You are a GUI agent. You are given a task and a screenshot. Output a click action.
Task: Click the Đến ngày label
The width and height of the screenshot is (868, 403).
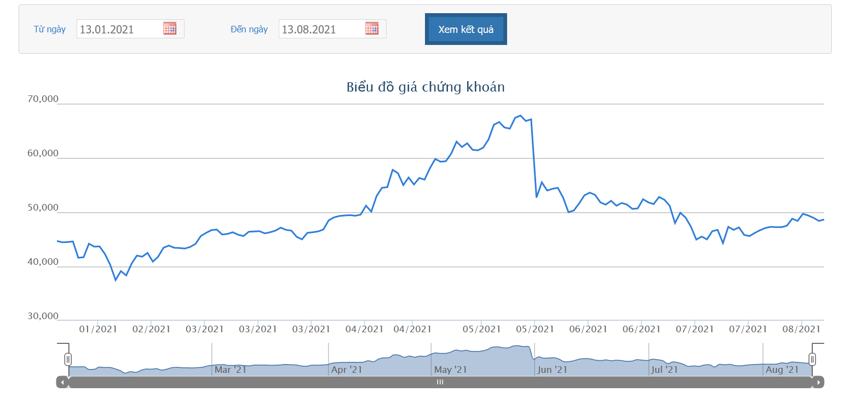tap(249, 29)
